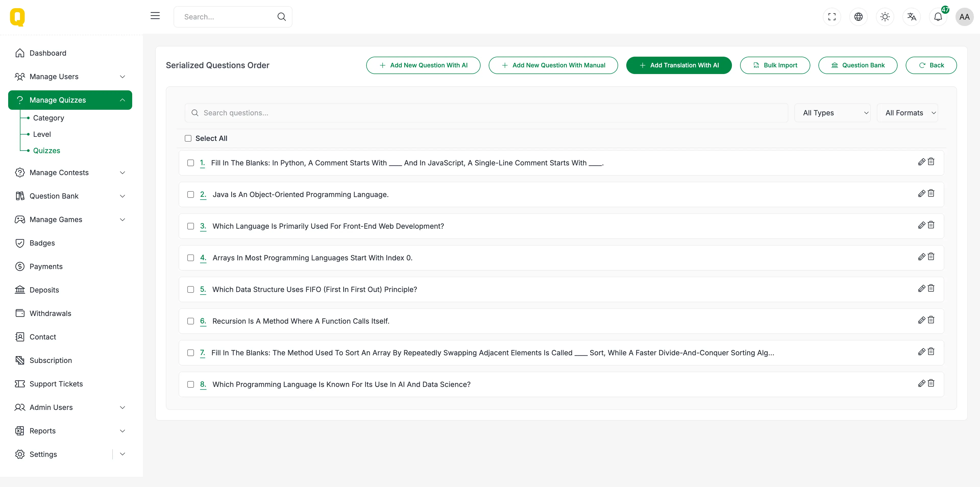Click Add Translation With AI button
Screen dimensions: 980x487
pos(679,65)
